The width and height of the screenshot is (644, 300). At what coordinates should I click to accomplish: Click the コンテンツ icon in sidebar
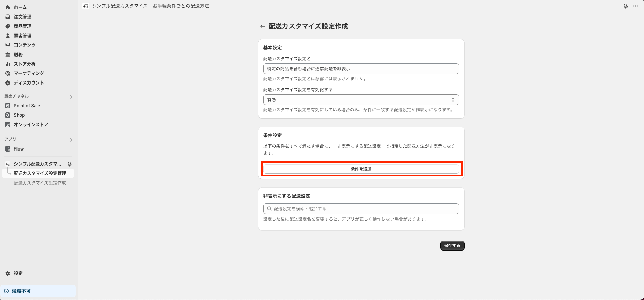click(8, 45)
